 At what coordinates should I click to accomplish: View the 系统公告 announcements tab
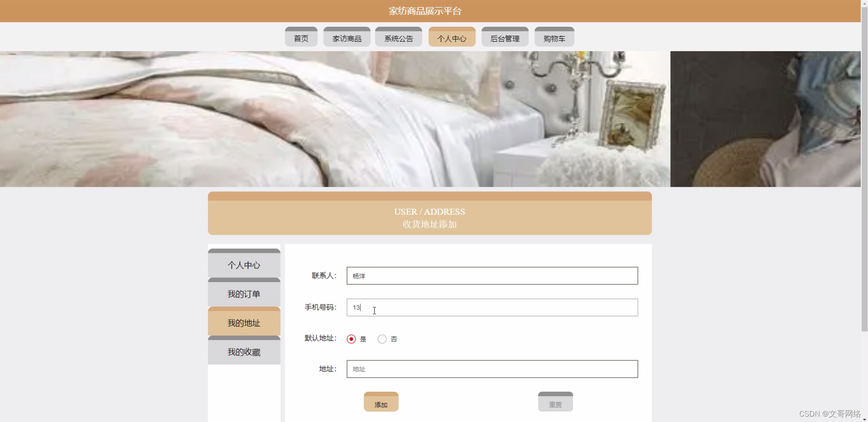click(x=398, y=37)
